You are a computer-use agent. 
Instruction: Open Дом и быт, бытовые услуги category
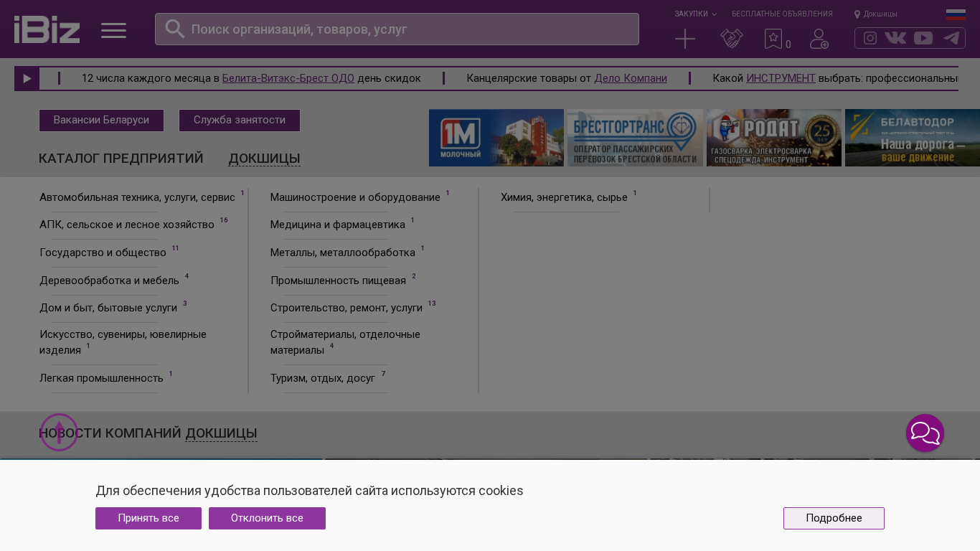pyautogui.click(x=108, y=308)
